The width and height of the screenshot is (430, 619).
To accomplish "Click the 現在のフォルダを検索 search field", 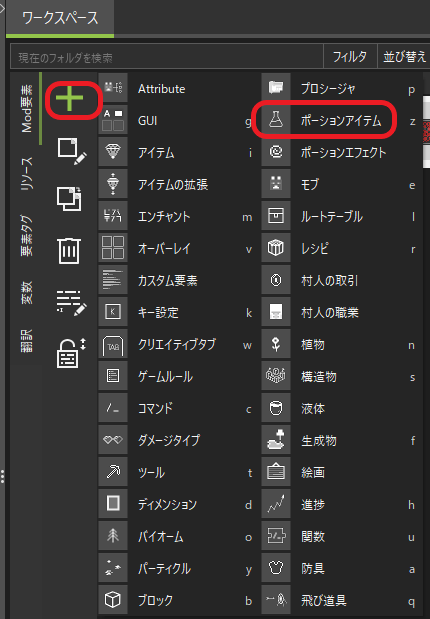I will [x=167, y=57].
